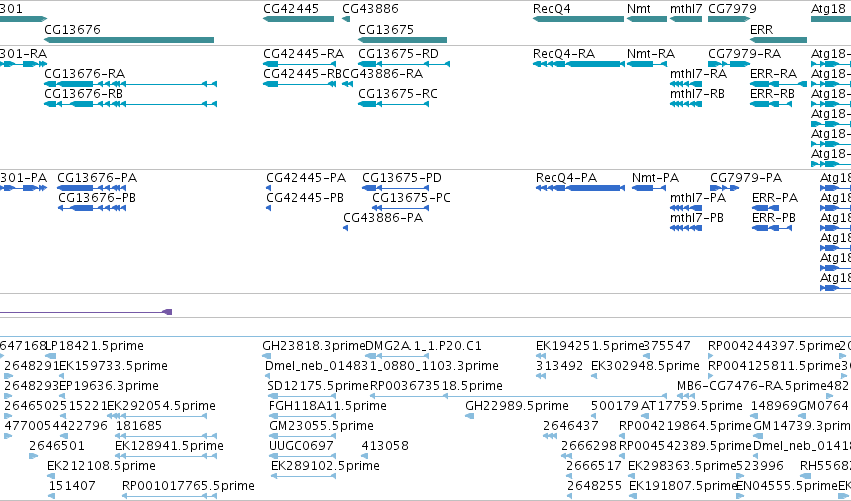Click the EK194251.5prime label
851x501 pixels.
[x=589, y=346]
